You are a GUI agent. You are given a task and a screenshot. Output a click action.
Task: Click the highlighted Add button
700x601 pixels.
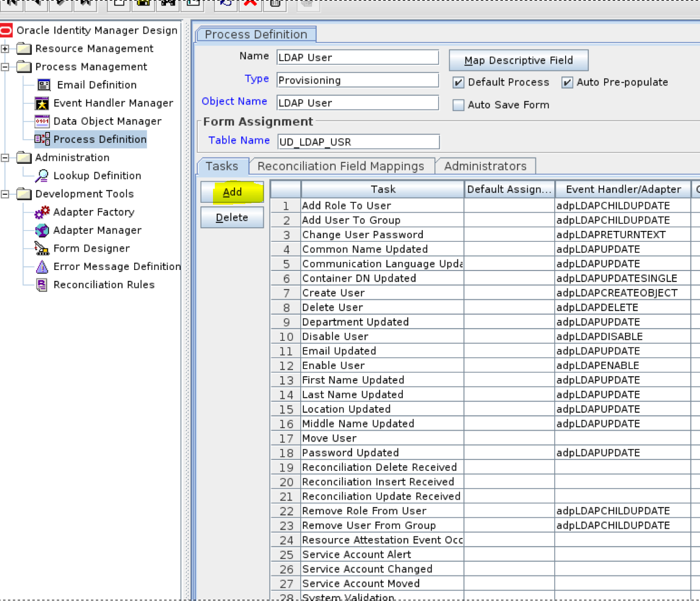232,192
